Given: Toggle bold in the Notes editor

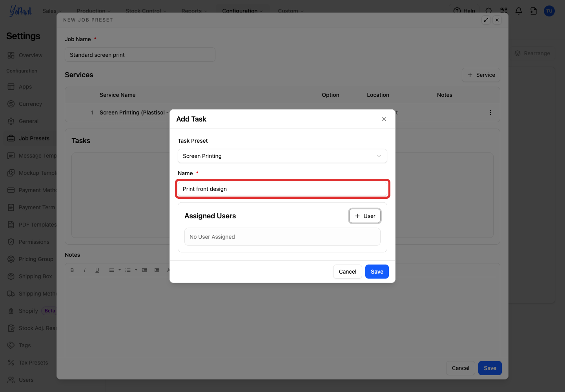Looking at the screenshot, I should pos(72,270).
